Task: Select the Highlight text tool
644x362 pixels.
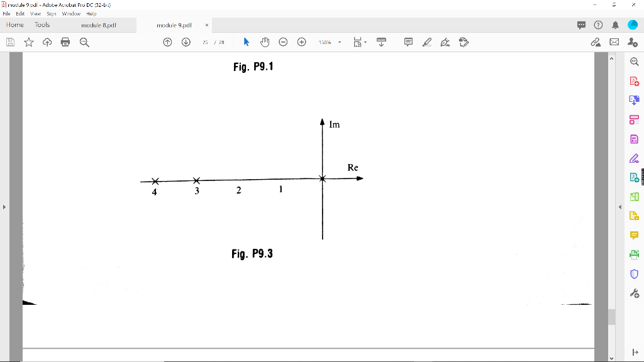Action: (428, 42)
